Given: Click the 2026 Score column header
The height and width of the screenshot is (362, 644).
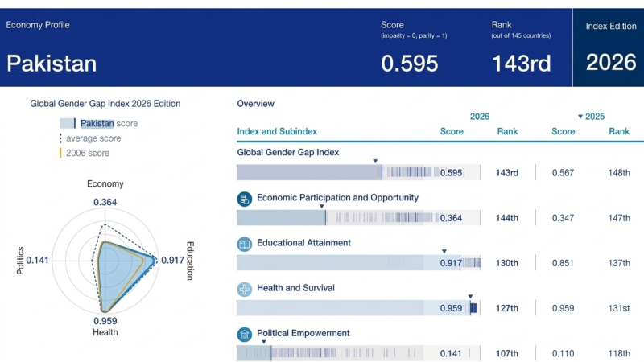Looking at the screenshot, I should (452, 131).
